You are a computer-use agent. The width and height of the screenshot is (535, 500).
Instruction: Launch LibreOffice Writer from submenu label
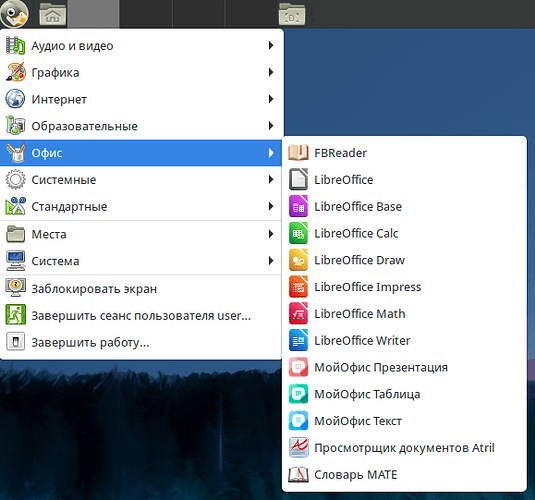[362, 340]
